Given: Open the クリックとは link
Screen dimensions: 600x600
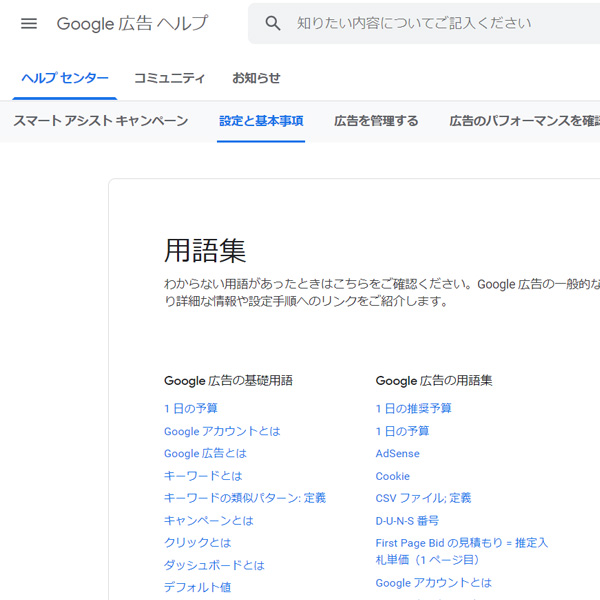Looking at the screenshot, I should [x=198, y=543].
